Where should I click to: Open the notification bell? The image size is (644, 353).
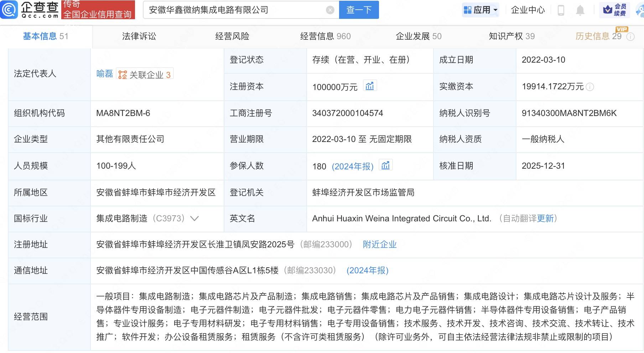tap(580, 10)
